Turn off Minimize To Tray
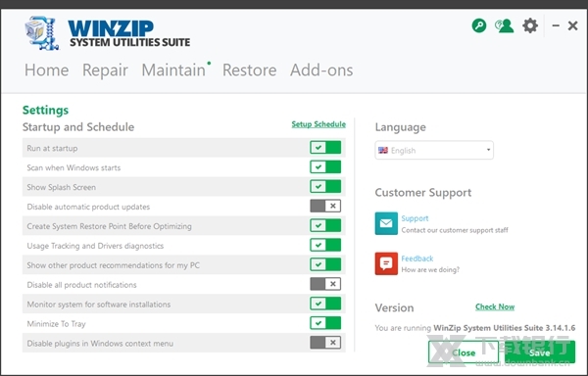The width and height of the screenshot is (588, 376). (325, 323)
